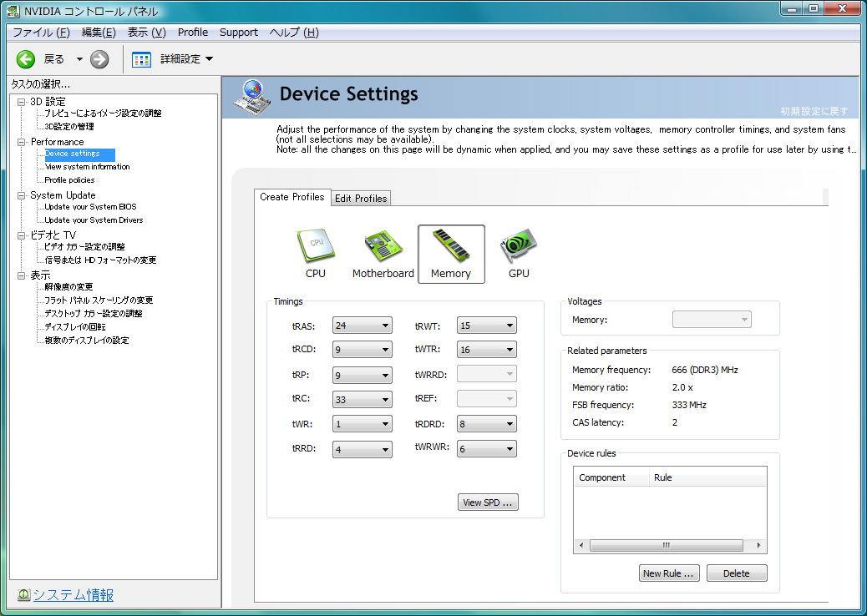This screenshot has height=616, width=867.
Task: Click the detailed settings view icon
Action: (142, 58)
